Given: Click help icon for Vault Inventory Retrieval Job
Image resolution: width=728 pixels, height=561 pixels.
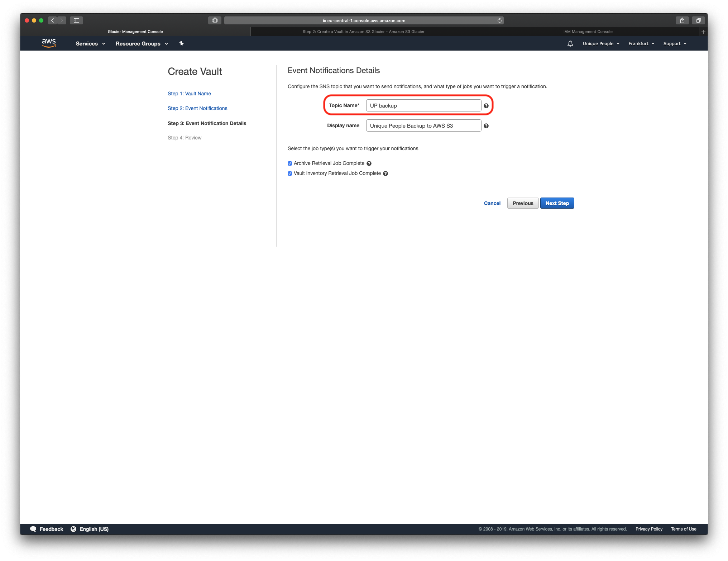Looking at the screenshot, I should click(x=385, y=173).
